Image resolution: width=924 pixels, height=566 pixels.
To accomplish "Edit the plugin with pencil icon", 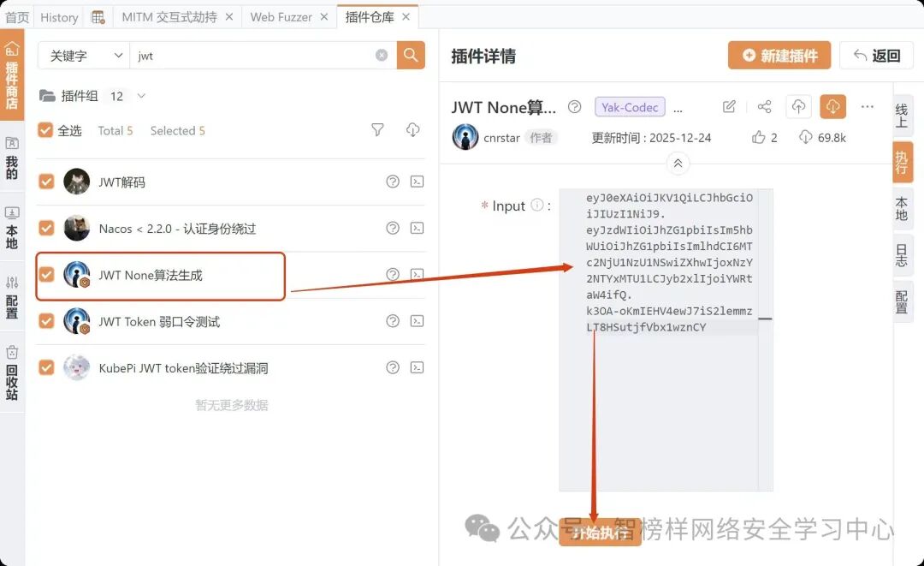I will coord(729,107).
